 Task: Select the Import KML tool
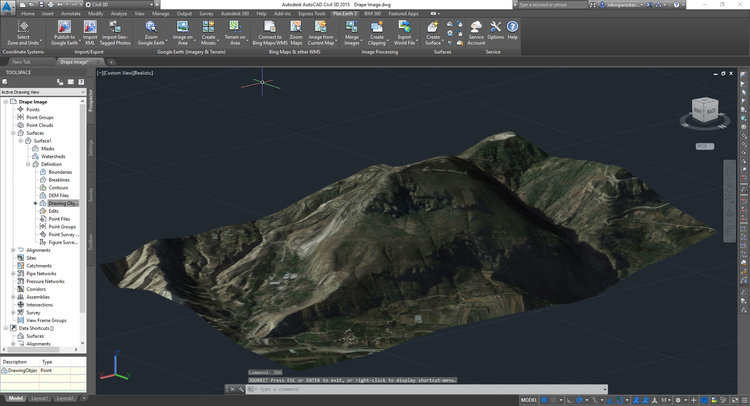(91, 26)
